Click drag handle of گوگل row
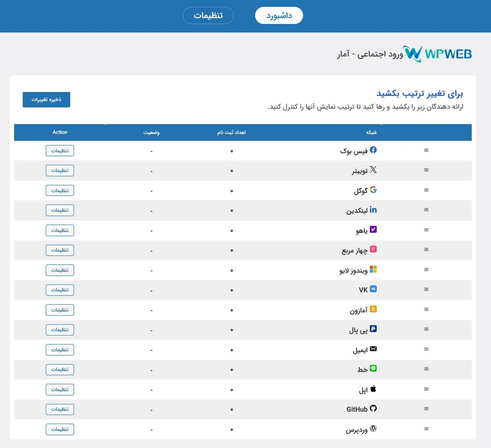 tap(426, 190)
